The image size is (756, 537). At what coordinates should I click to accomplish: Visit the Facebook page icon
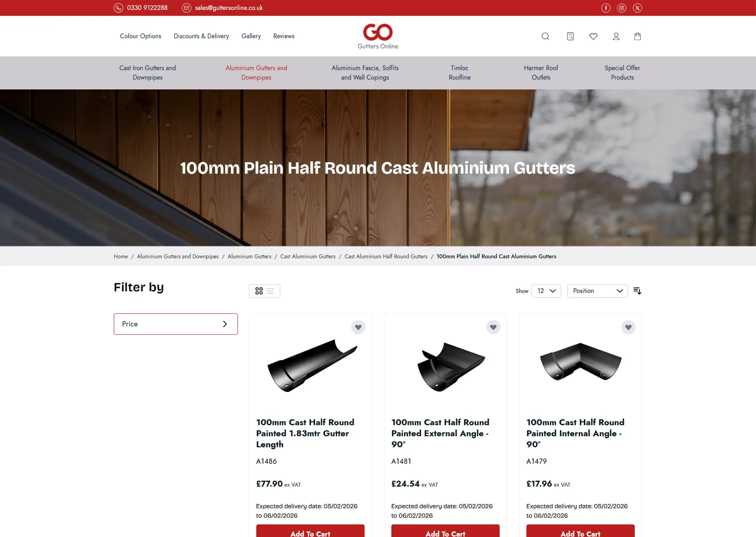[606, 8]
